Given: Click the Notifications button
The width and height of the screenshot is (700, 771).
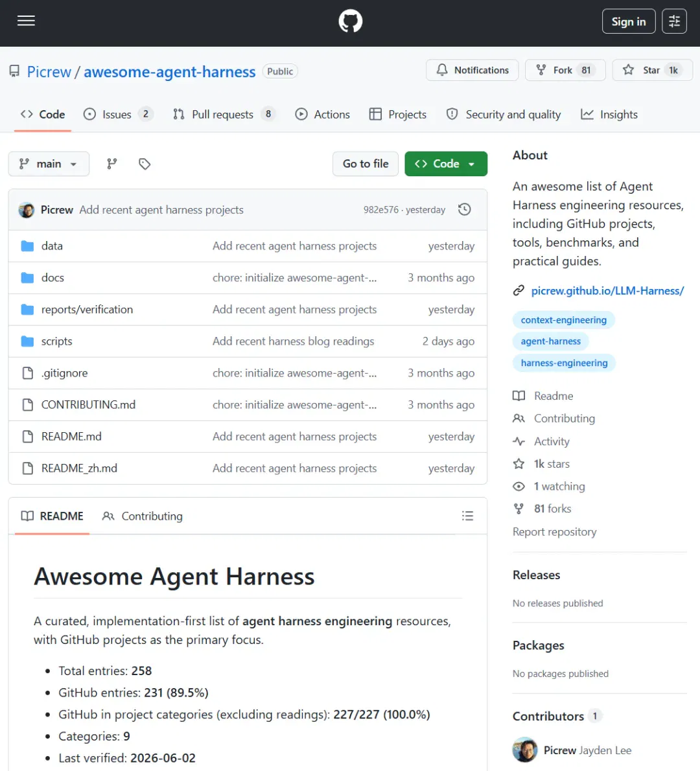Looking at the screenshot, I should pos(472,70).
